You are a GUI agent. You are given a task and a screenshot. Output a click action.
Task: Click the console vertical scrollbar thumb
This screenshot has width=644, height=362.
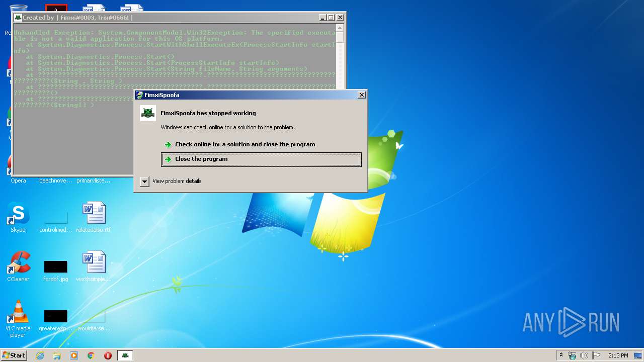[340, 37]
